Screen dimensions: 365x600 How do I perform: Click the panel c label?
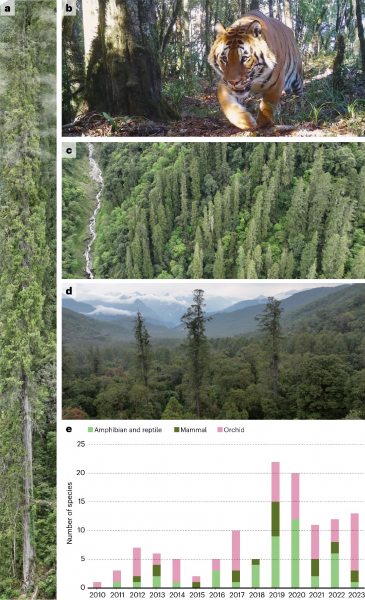(69, 150)
